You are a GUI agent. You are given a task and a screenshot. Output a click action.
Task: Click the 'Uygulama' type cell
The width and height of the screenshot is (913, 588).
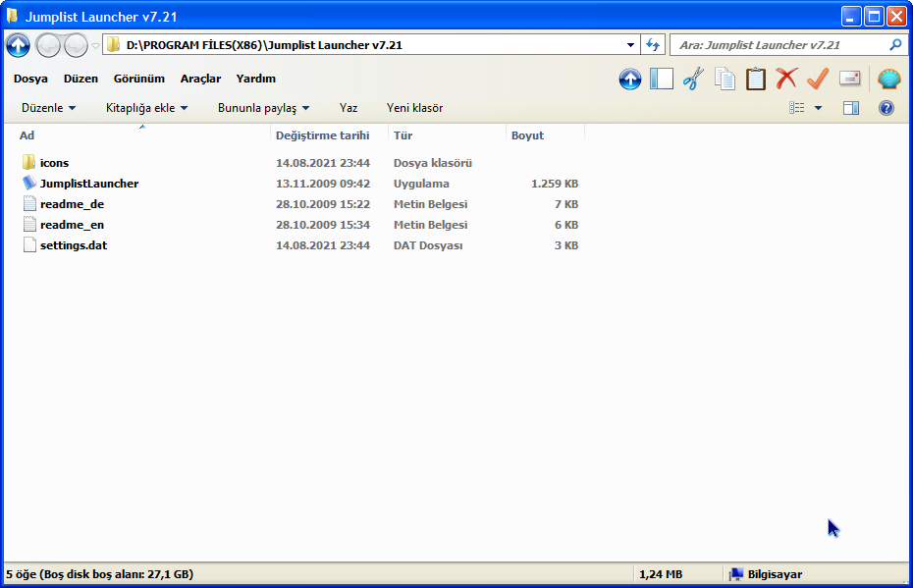[x=421, y=184]
